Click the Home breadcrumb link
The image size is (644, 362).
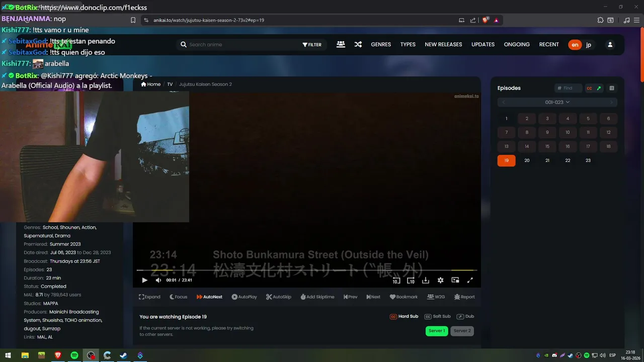click(151, 84)
